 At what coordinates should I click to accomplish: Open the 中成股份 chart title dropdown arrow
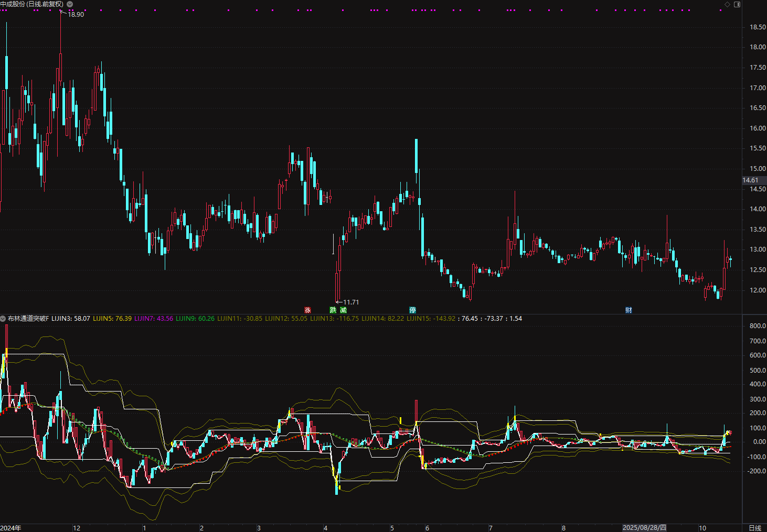point(70,4)
